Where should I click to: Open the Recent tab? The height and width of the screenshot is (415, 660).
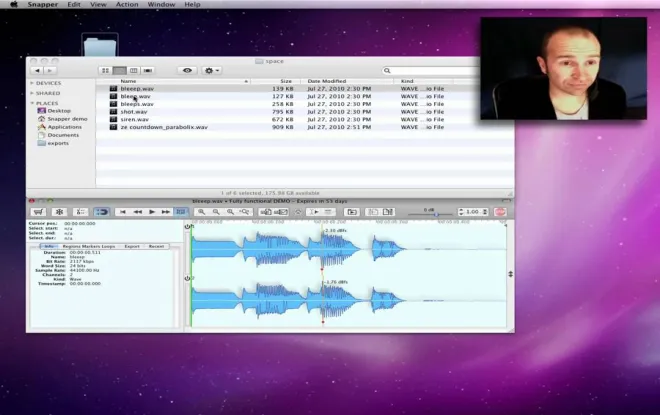(156, 246)
